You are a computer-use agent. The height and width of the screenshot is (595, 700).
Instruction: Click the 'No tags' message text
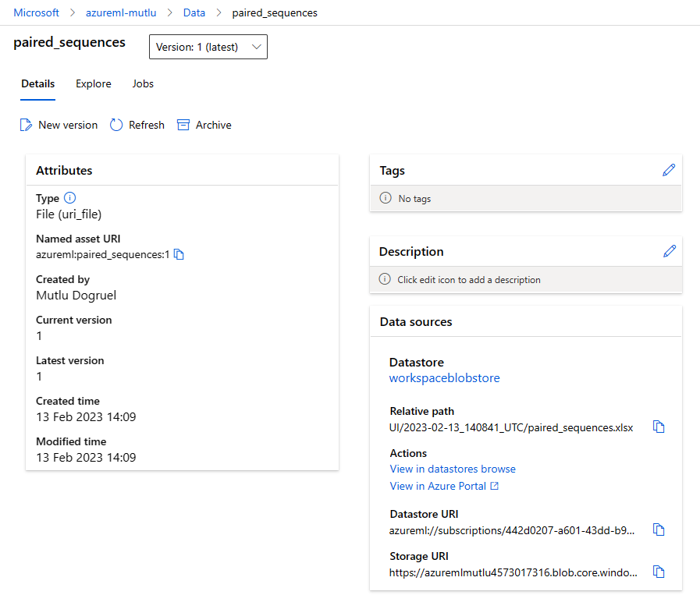coord(414,199)
